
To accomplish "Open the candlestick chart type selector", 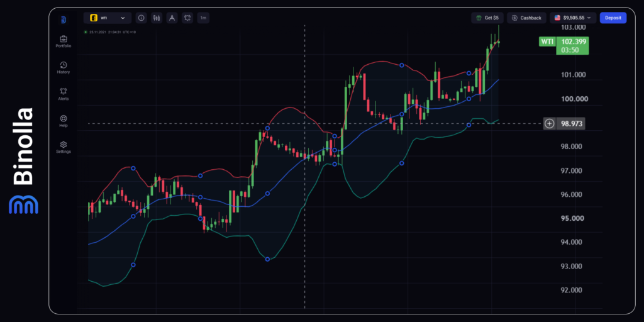I will (157, 18).
